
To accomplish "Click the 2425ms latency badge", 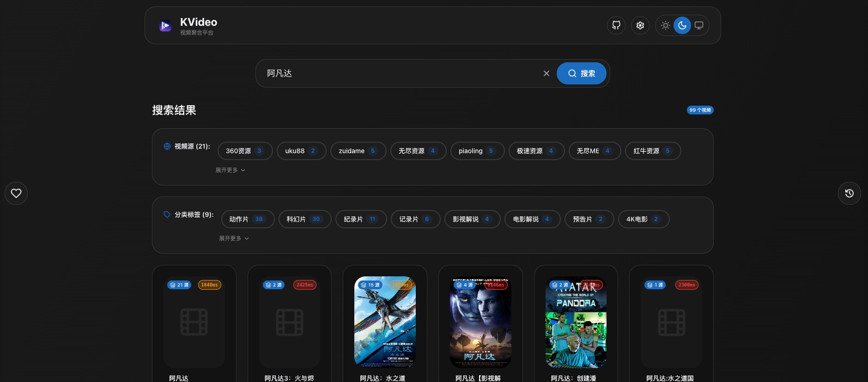I will [x=305, y=285].
